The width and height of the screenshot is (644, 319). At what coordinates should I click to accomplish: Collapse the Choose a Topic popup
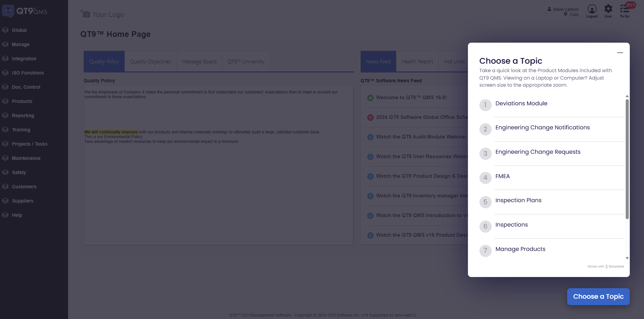point(621,53)
